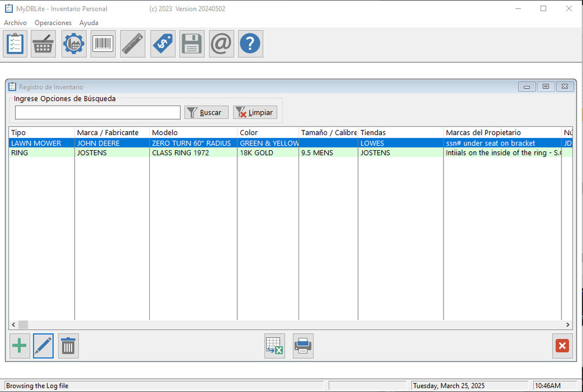
Task: Select the barcode tool on the toolbar
Action: (x=103, y=44)
